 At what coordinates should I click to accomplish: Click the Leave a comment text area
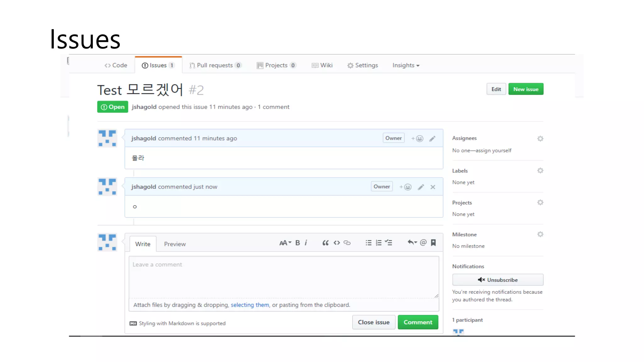coord(283,277)
